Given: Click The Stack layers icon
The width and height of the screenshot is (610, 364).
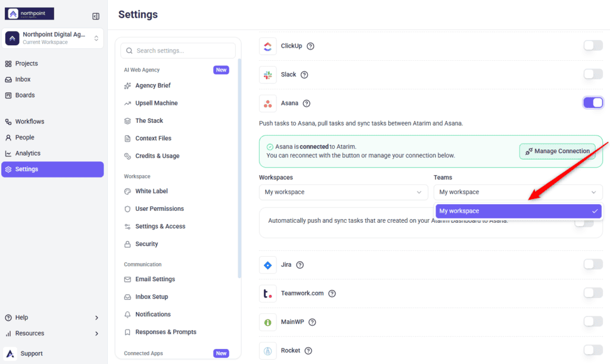Looking at the screenshot, I should coord(127,121).
